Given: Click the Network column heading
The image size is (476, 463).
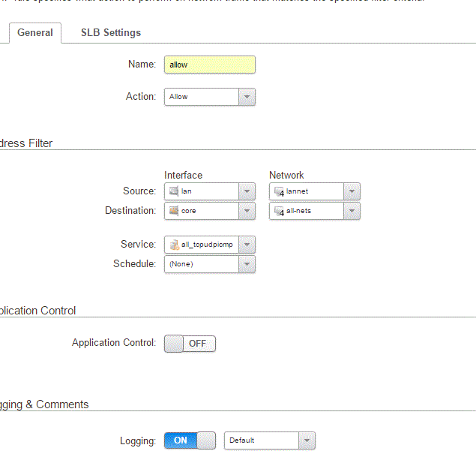Looking at the screenshot, I should click(286, 176).
